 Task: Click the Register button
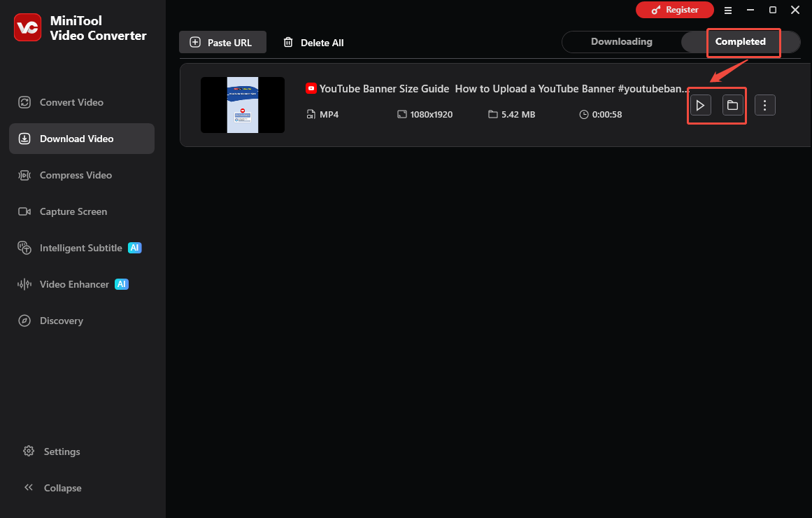click(674, 10)
